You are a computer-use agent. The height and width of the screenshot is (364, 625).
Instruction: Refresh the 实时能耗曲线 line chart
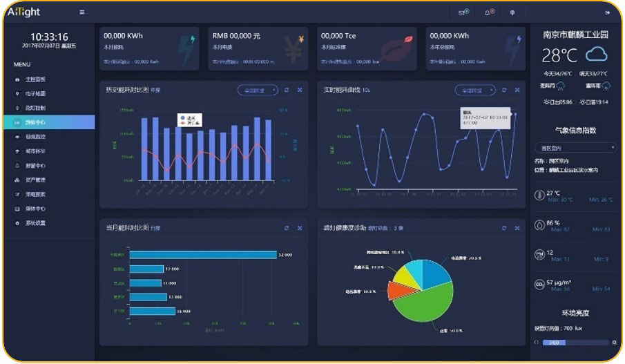pyautogui.click(x=504, y=90)
